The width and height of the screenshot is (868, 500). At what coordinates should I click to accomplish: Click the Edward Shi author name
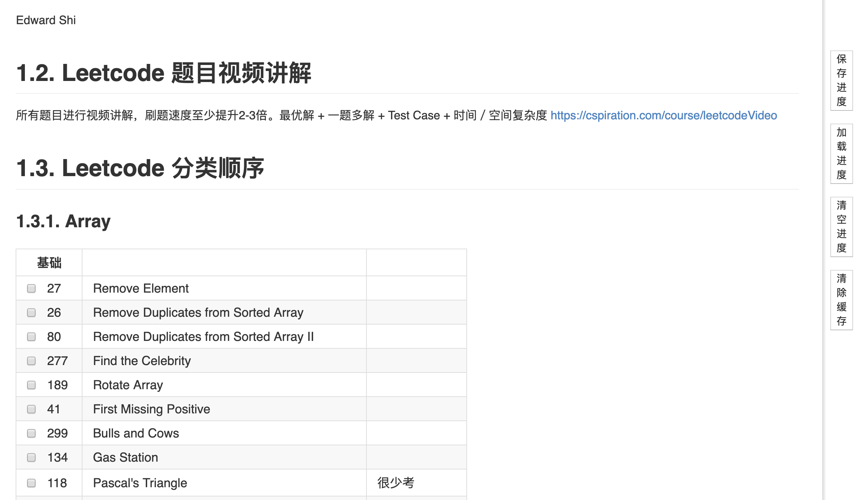pyautogui.click(x=46, y=20)
